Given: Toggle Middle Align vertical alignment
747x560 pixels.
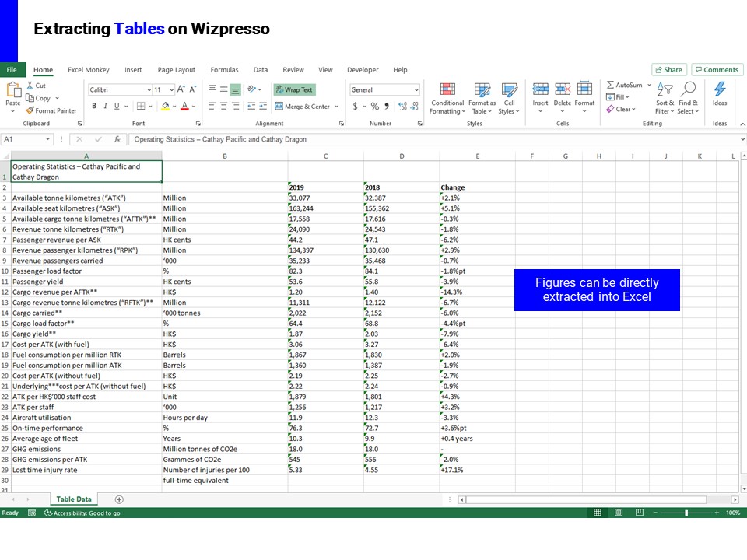Looking at the screenshot, I should click(223, 89).
